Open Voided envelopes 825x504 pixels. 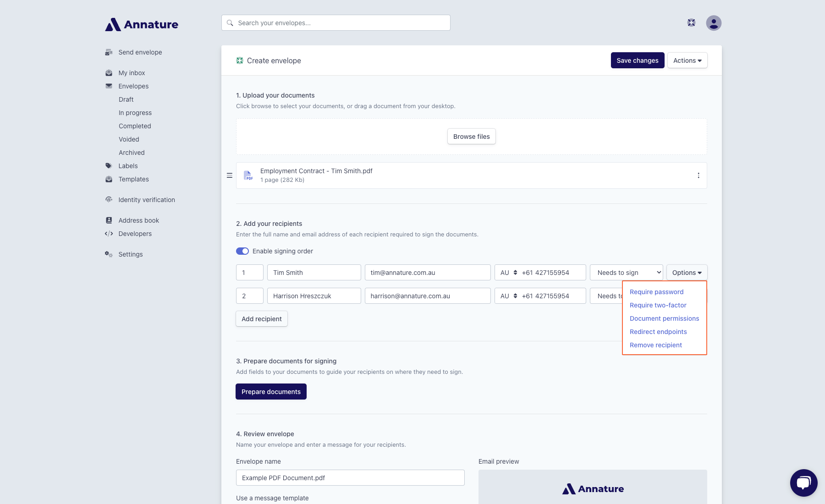(x=129, y=139)
